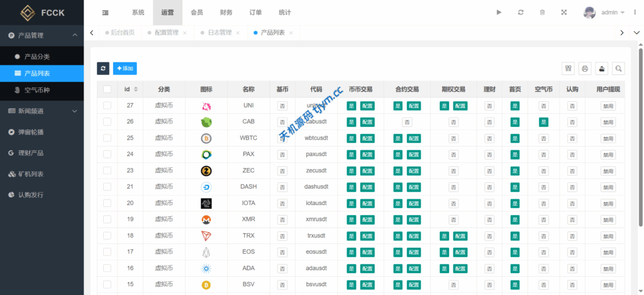This screenshot has height=295, width=644.
Task: Click the print icon above the table
Action: pyautogui.click(x=585, y=69)
